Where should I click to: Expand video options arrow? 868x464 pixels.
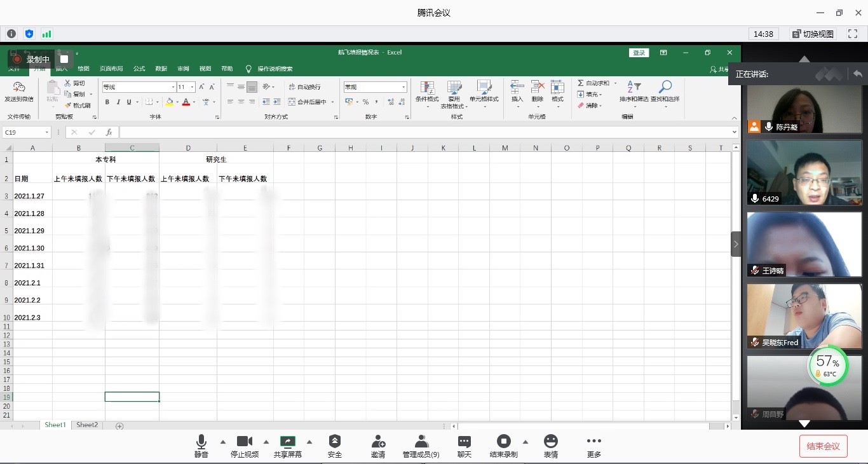coord(266,442)
